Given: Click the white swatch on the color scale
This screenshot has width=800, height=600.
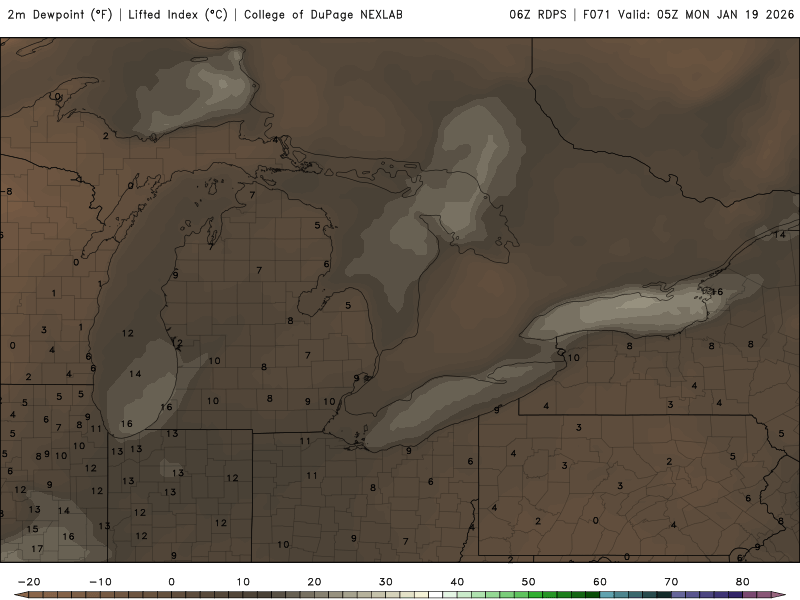Looking at the screenshot, I should [x=436, y=595].
